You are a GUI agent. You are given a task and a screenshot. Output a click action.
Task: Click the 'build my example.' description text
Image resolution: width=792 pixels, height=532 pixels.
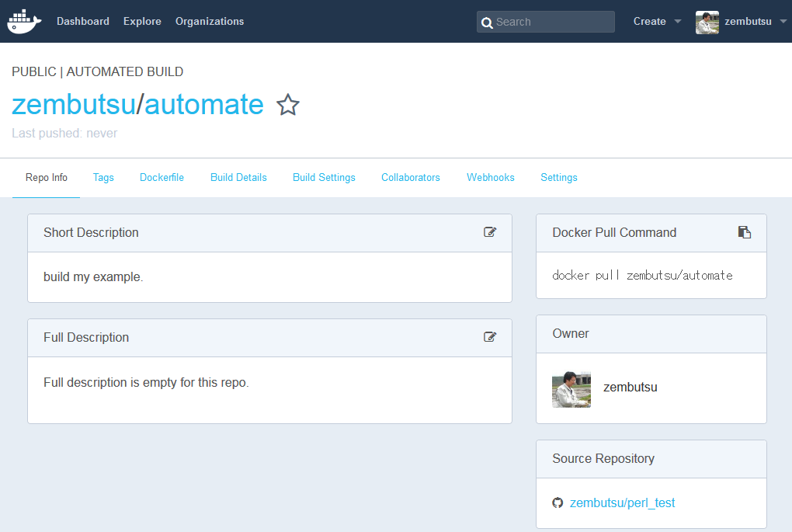pyautogui.click(x=93, y=276)
